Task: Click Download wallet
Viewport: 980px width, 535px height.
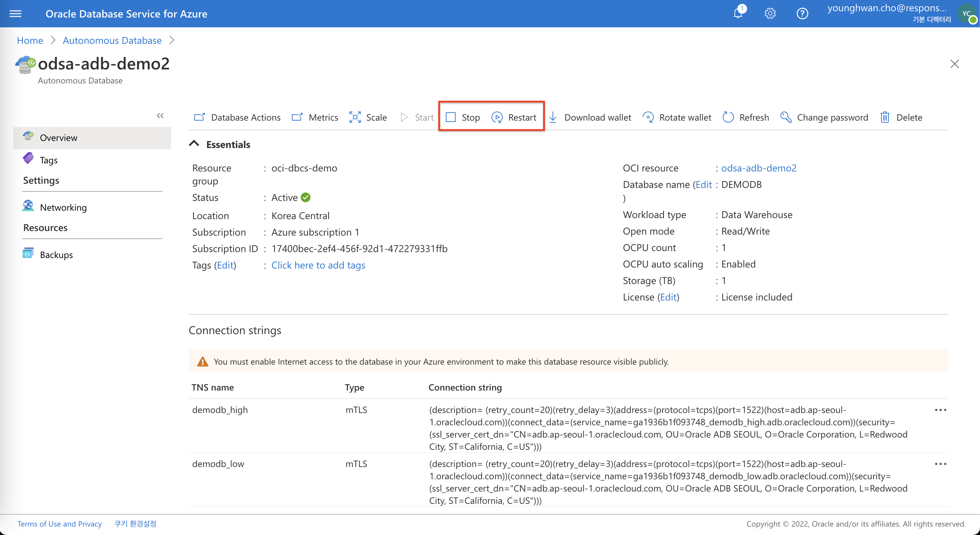Action: click(590, 117)
